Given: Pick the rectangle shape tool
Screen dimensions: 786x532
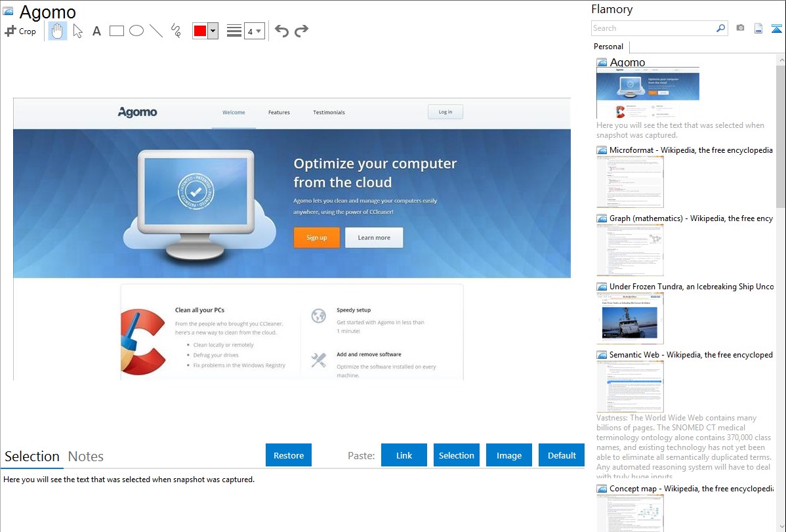Looking at the screenshot, I should [116, 31].
